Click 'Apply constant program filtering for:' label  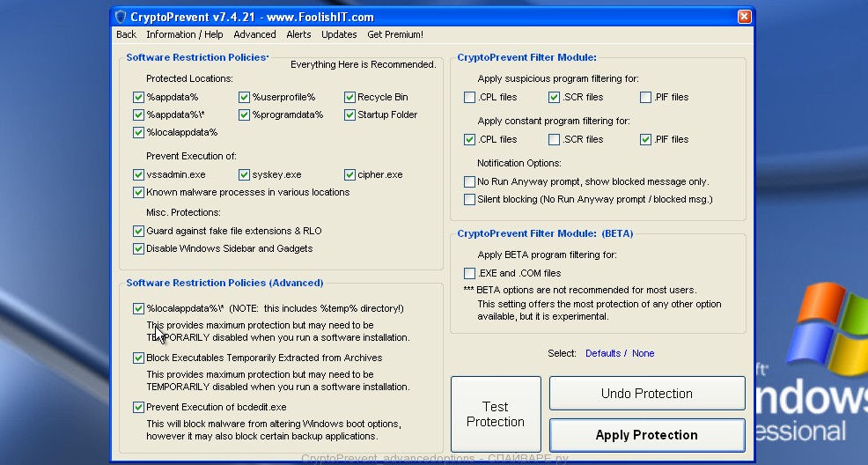click(554, 121)
